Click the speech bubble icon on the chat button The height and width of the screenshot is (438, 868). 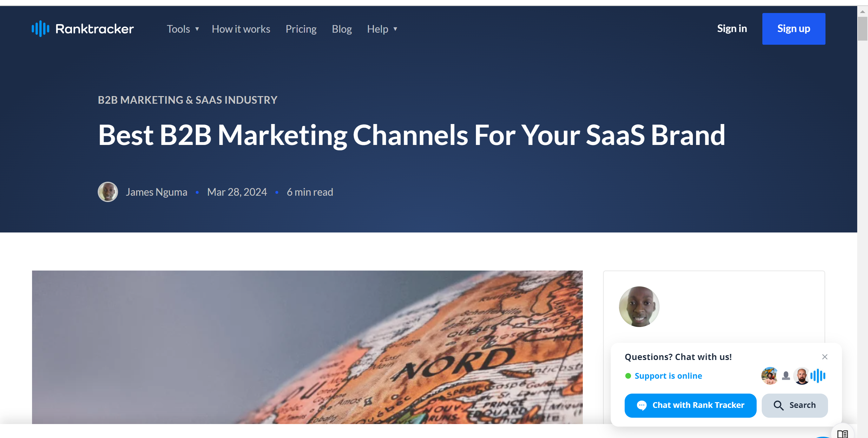pos(641,405)
